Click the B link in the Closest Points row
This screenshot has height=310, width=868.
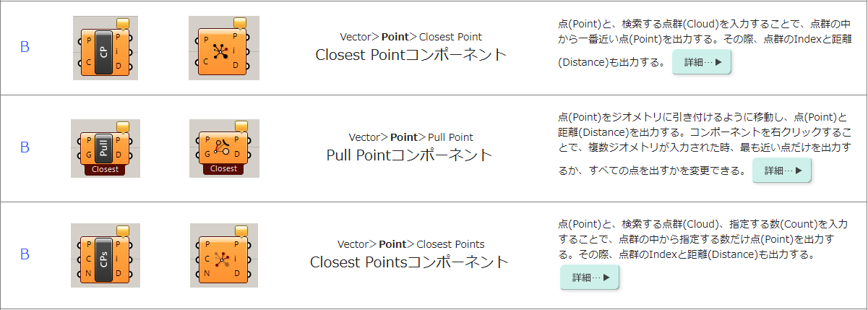coord(25,254)
